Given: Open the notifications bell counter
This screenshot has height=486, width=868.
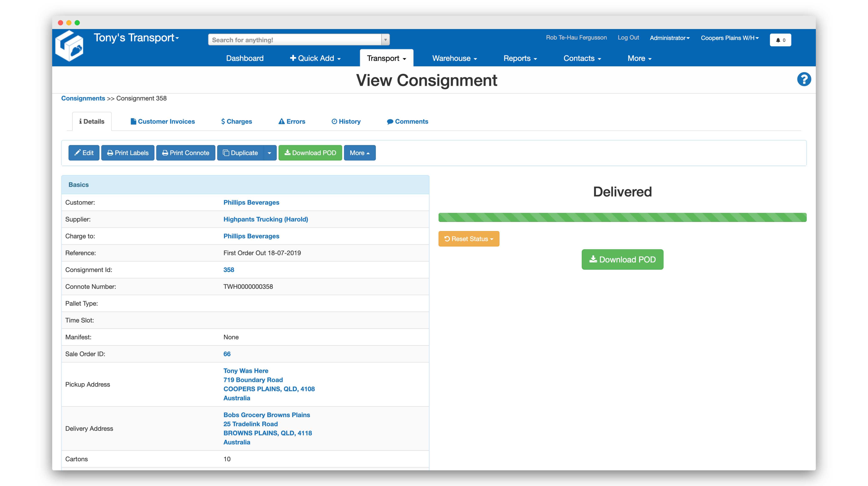Looking at the screenshot, I should pos(780,40).
